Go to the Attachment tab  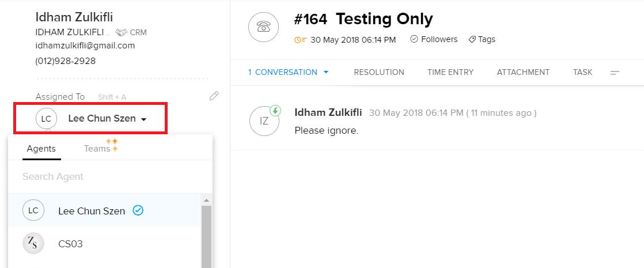[523, 73]
